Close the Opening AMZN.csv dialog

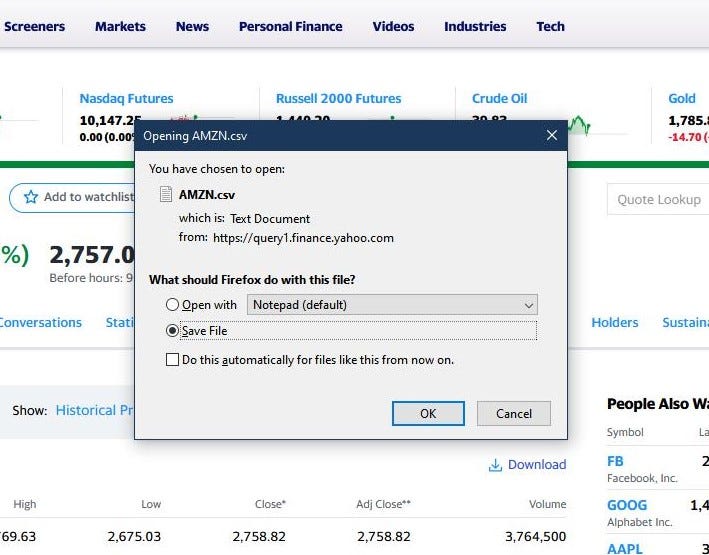[552, 135]
